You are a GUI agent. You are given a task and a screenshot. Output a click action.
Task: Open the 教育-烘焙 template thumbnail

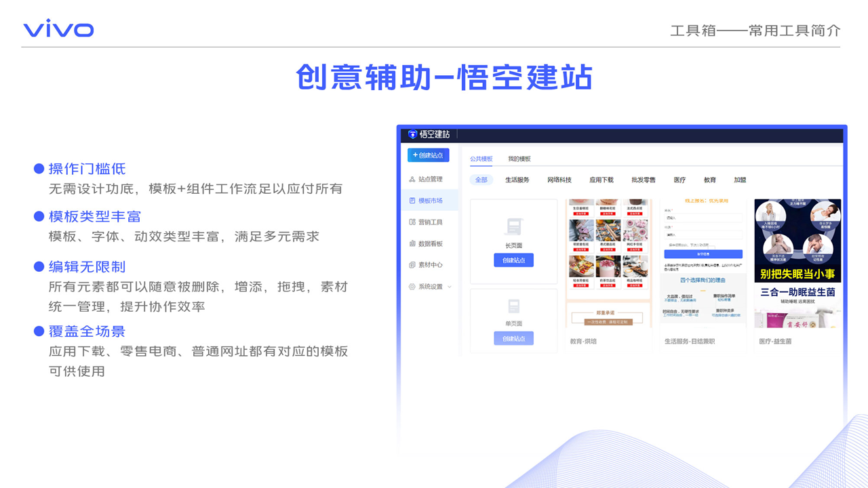(608, 263)
